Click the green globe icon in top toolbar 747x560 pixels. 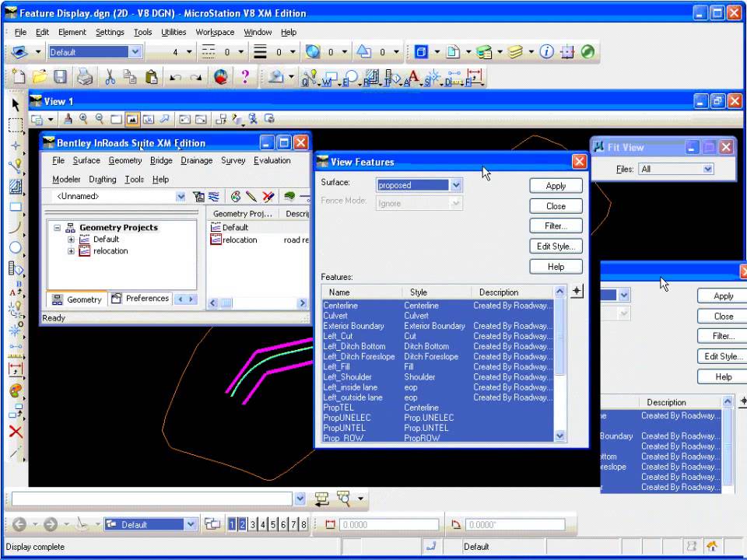tap(588, 51)
